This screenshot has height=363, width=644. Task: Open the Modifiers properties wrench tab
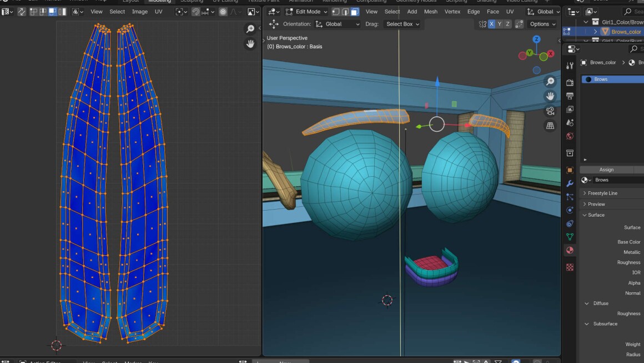tap(570, 183)
